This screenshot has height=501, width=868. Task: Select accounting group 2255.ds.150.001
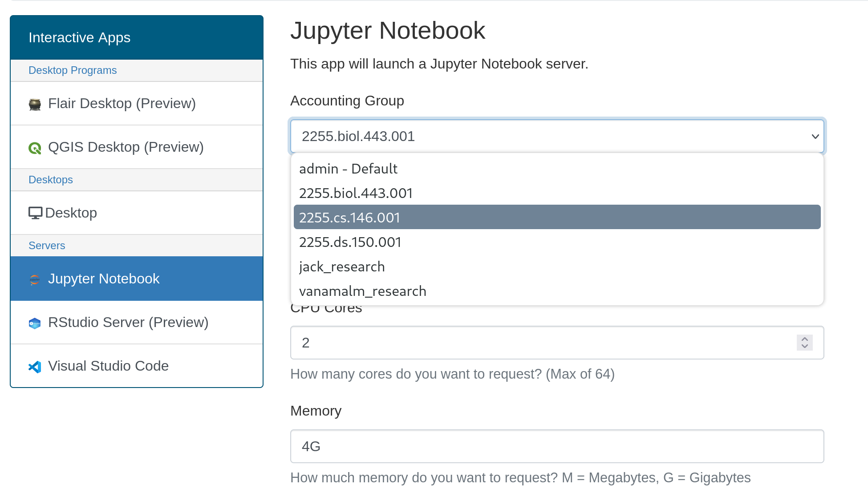tap(350, 242)
